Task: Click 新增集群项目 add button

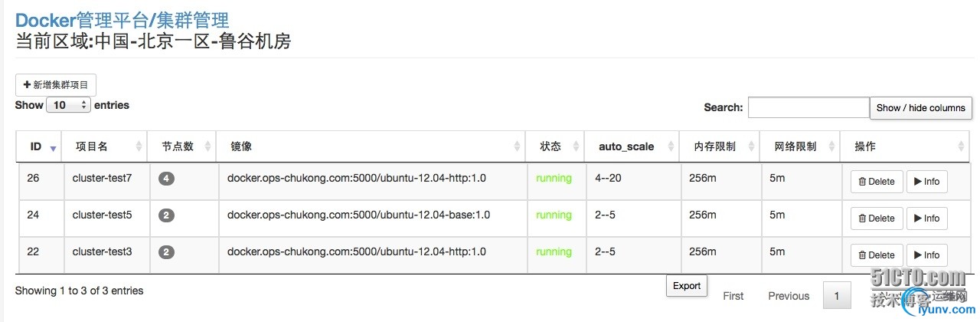Action: [56, 85]
